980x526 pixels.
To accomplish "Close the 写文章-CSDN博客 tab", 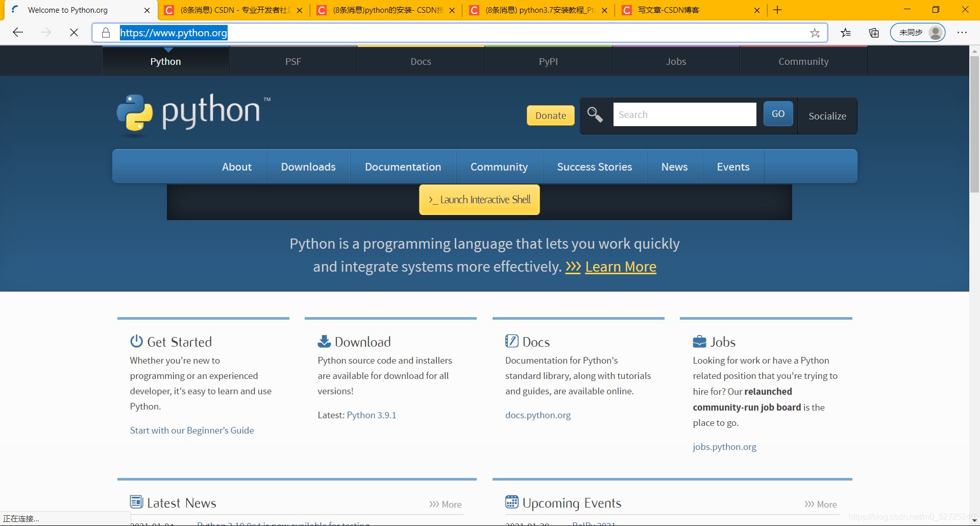I will click(757, 10).
